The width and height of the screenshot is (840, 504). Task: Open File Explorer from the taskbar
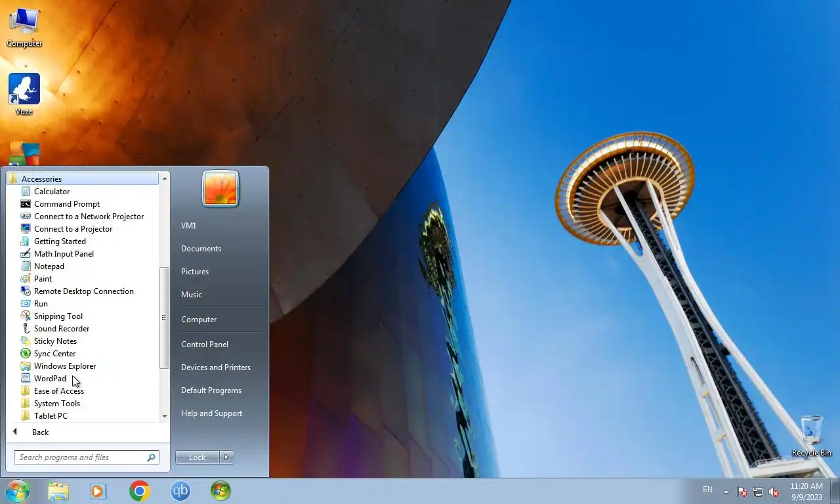(x=58, y=491)
